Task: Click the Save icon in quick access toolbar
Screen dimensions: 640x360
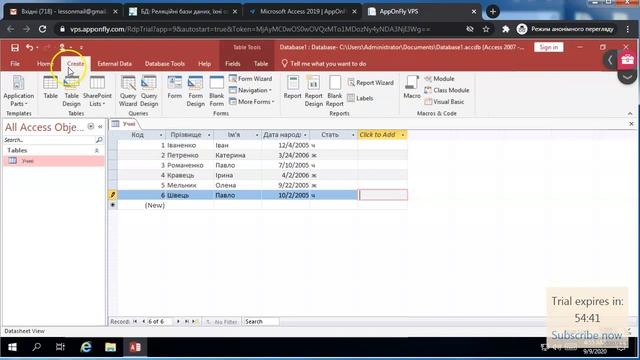Action: 15,47
